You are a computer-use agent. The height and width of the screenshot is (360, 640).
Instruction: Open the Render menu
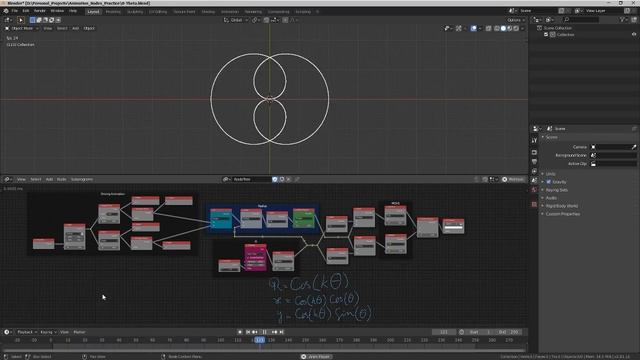(x=40, y=11)
